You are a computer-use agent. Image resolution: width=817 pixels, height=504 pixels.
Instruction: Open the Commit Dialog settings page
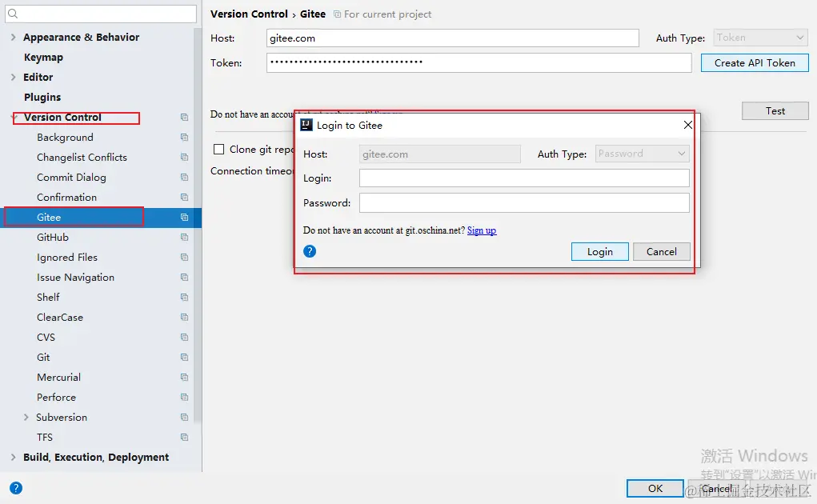pyautogui.click(x=71, y=178)
